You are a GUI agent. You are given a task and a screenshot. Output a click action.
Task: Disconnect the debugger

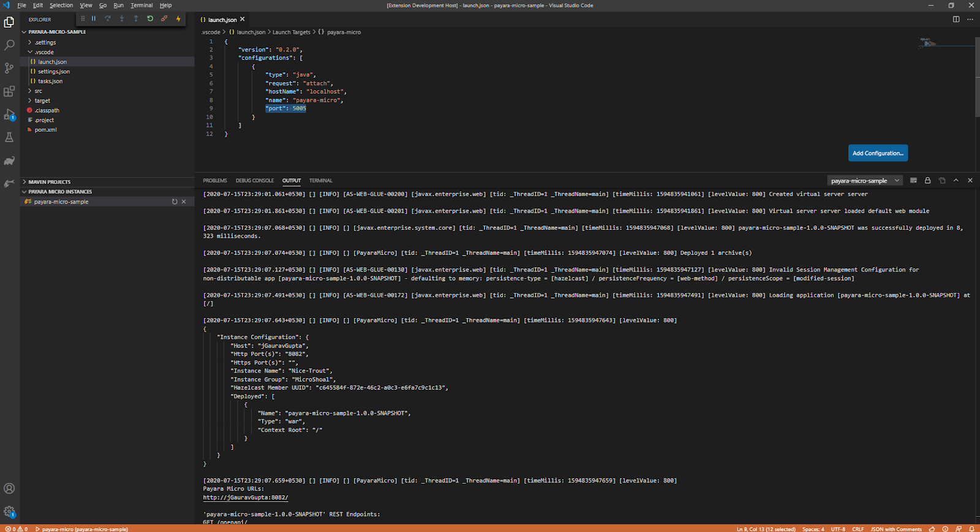click(164, 19)
